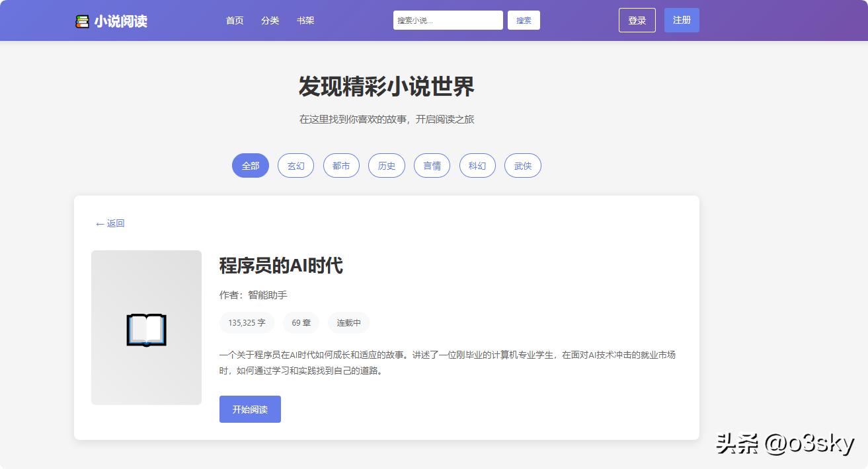868x469 pixels.
Task: Go to 书架 in the navigation bar
Action: click(305, 20)
